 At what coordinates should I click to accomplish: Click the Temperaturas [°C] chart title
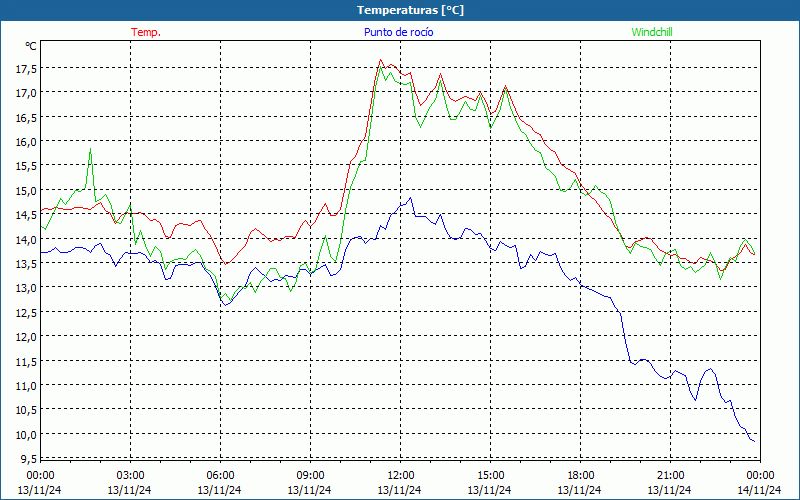pos(410,10)
